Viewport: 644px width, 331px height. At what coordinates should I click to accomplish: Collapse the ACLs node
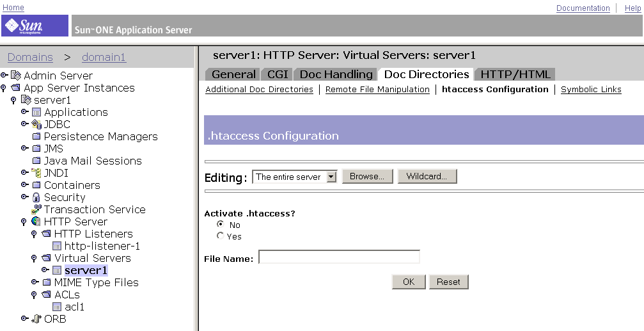(x=34, y=295)
